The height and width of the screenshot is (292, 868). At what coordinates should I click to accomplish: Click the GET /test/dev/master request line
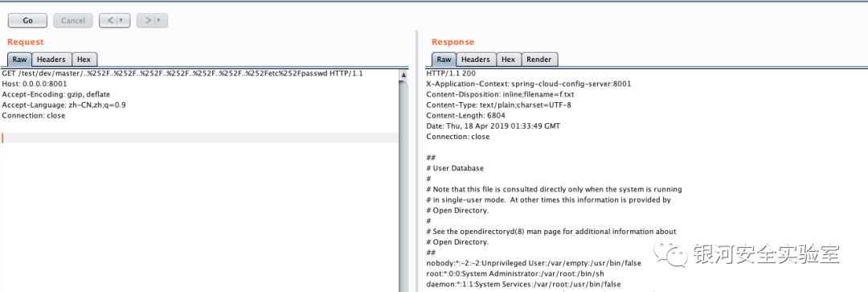coord(182,73)
